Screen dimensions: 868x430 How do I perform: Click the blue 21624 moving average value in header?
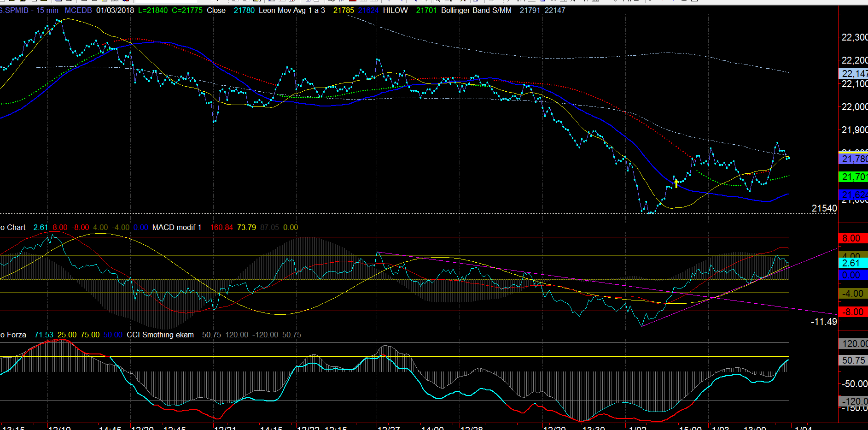click(x=368, y=10)
